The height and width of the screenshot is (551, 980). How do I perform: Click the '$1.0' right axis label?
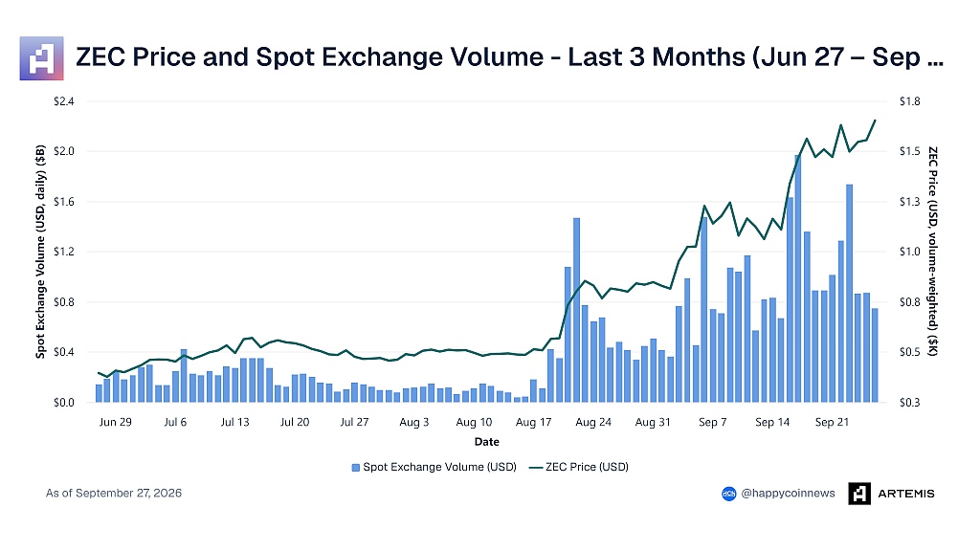[x=909, y=252]
